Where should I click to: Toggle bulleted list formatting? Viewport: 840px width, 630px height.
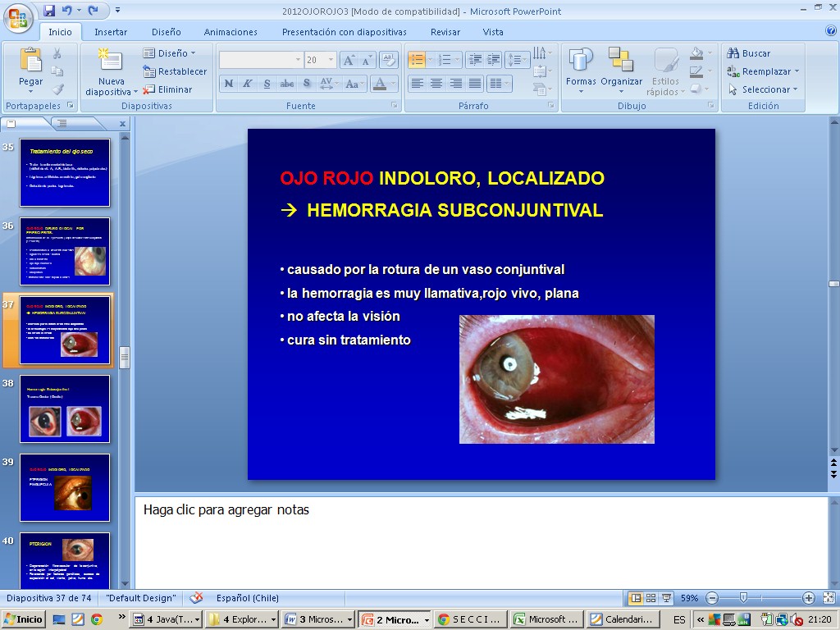point(418,60)
